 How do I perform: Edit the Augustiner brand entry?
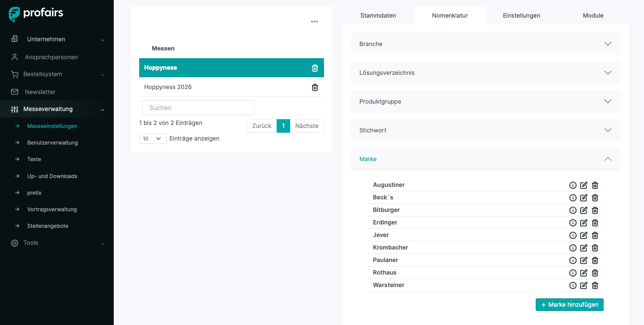tap(584, 185)
